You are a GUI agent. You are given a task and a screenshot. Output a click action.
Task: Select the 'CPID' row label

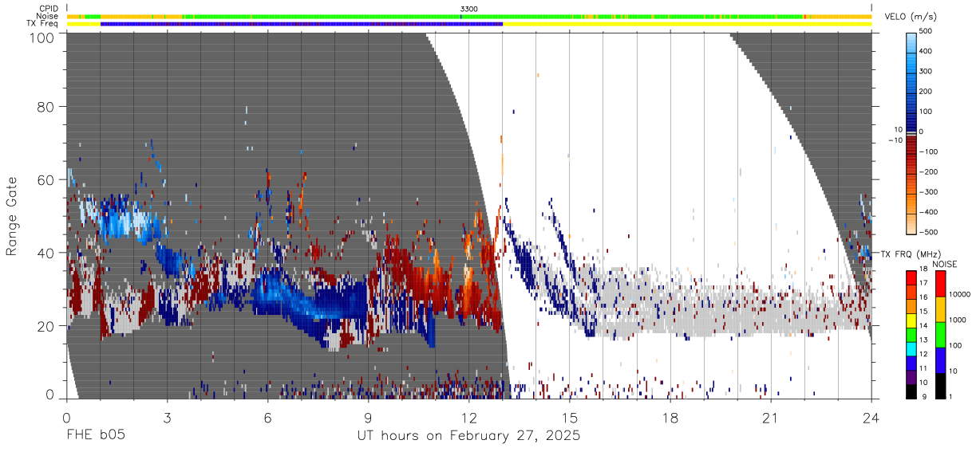click(x=48, y=9)
